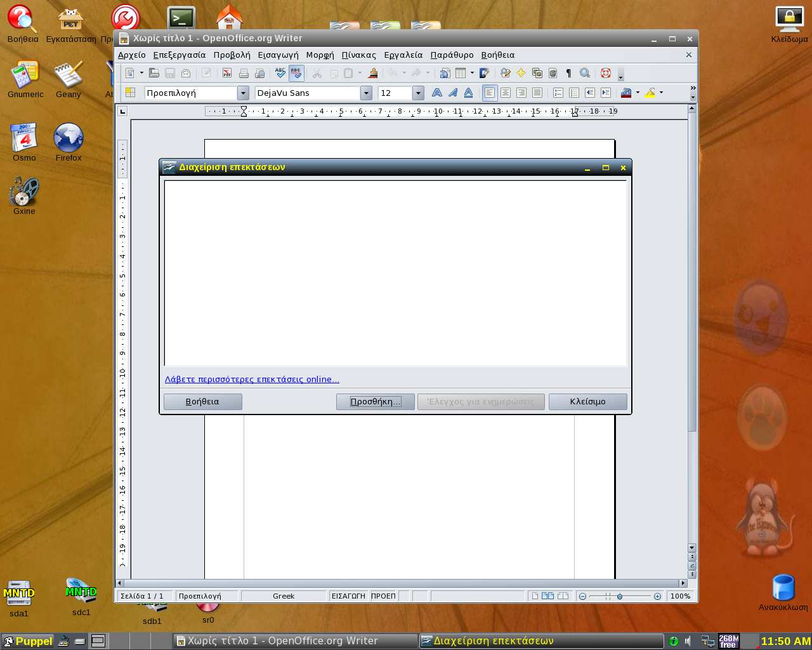Image resolution: width=812 pixels, height=650 pixels.
Task: Open Styles and Formatting icon
Action: 130,93
